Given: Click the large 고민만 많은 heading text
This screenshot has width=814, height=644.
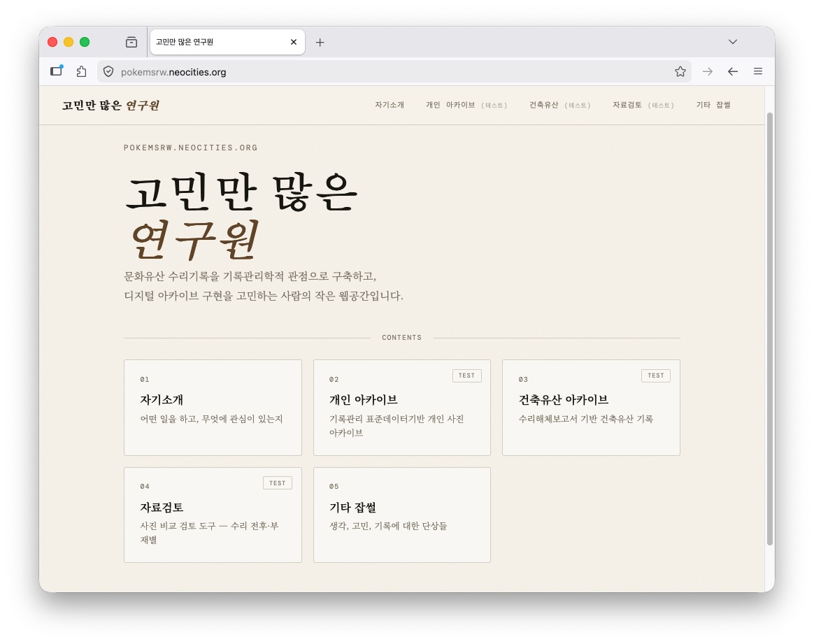Looking at the screenshot, I should 241,192.
